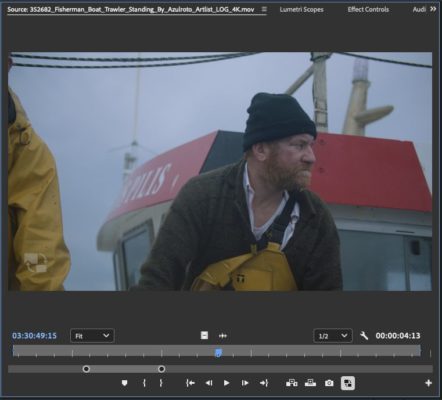Click the Drag Audio Only icon
The width and height of the screenshot is (442, 400).
pos(223,336)
